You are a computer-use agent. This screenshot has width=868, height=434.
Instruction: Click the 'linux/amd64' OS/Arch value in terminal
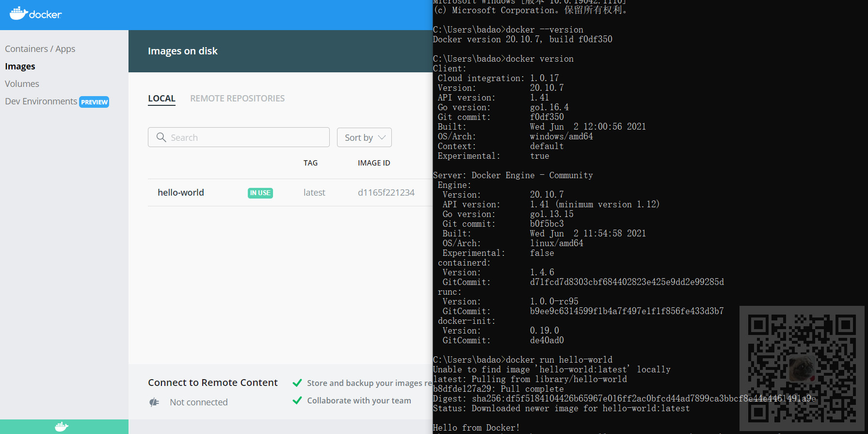click(557, 243)
